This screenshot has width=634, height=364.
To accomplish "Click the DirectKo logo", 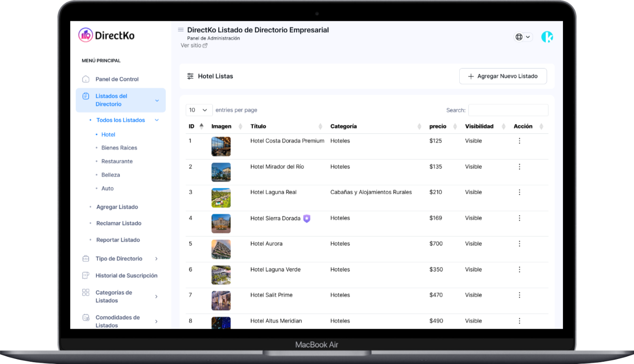I will [106, 35].
